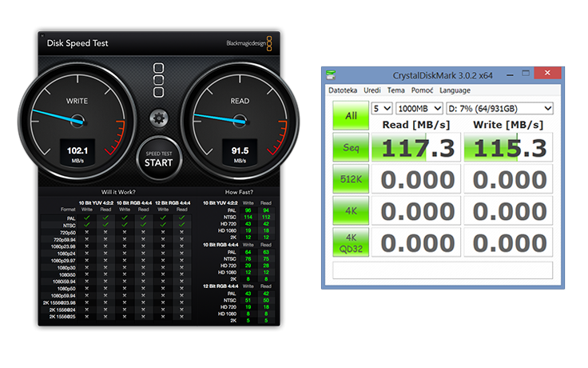Viewport: 588px width, 368px height.
Task: Click the Will it Work? heading
Action: point(118,192)
